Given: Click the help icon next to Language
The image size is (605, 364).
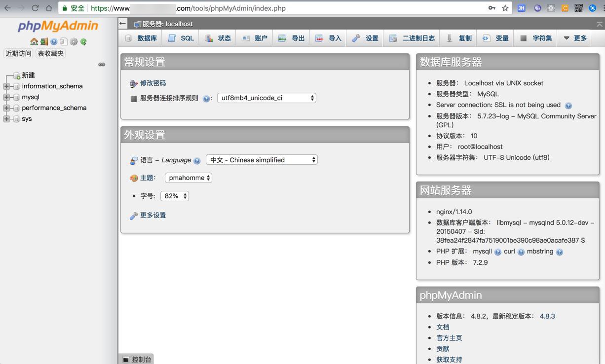Looking at the screenshot, I should [x=197, y=161].
